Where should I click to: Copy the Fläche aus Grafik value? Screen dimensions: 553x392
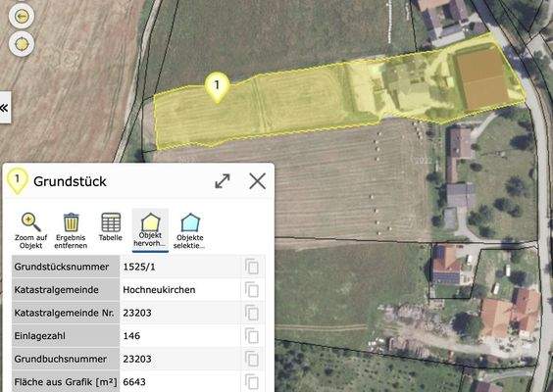(x=251, y=382)
